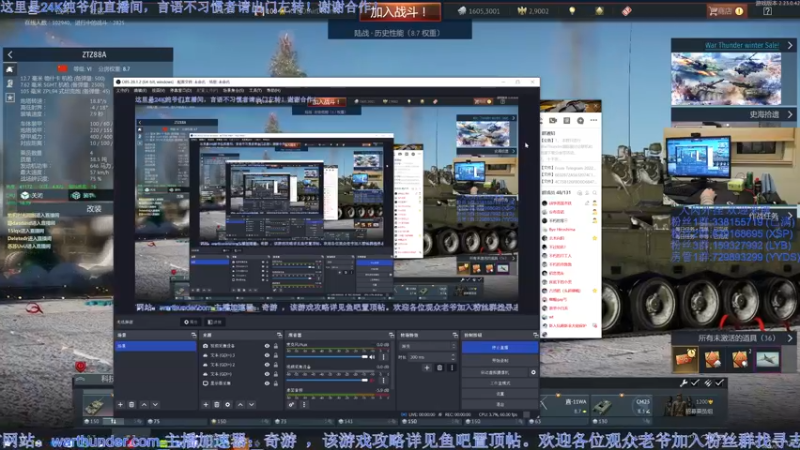The height and width of the screenshot is (450, 800).
Task: Click the lightbulb icon in War Thunder top bar
Action: (x=572, y=11)
